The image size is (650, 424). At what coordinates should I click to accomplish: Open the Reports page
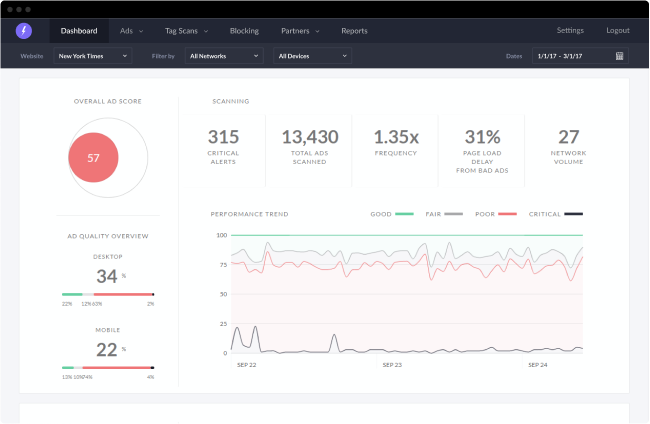pyautogui.click(x=354, y=31)
